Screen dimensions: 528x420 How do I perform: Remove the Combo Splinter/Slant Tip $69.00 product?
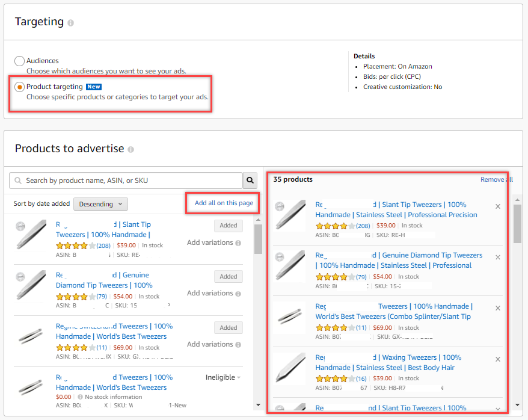[498, 308]
